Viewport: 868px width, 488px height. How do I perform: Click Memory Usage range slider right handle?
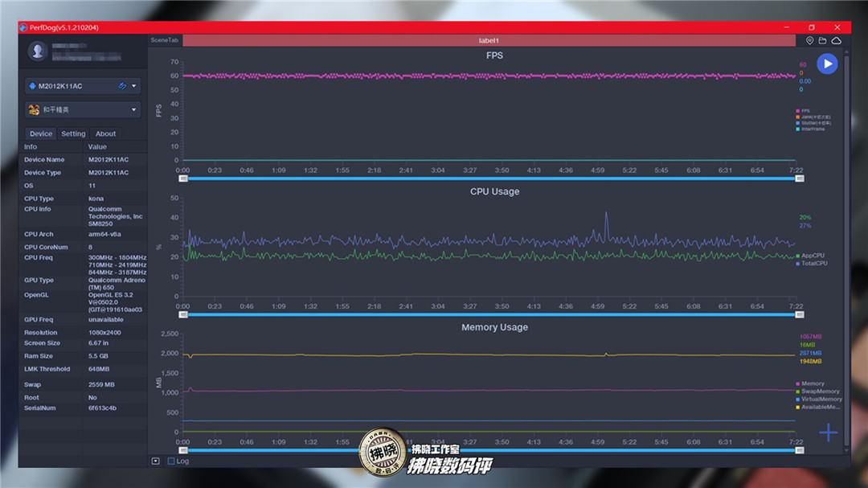(x=800, y=450)
